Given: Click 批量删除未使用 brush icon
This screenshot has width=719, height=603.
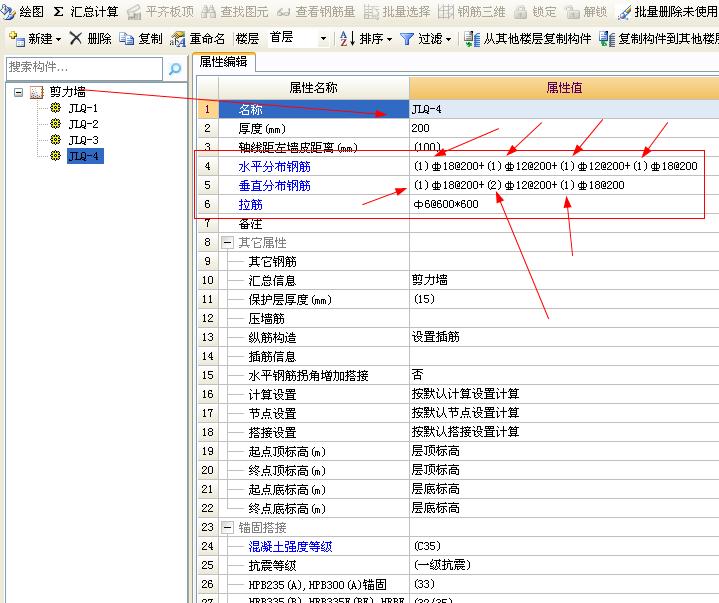Looking at the screenshot, I should tap(625, 12).
